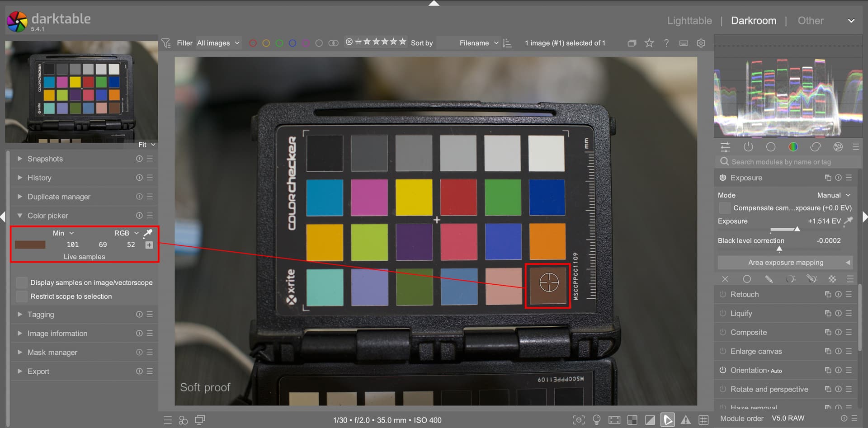Screen dimensions: 868x428
Task: Click the color picker eyedropper icon
Action: point(148,233)
